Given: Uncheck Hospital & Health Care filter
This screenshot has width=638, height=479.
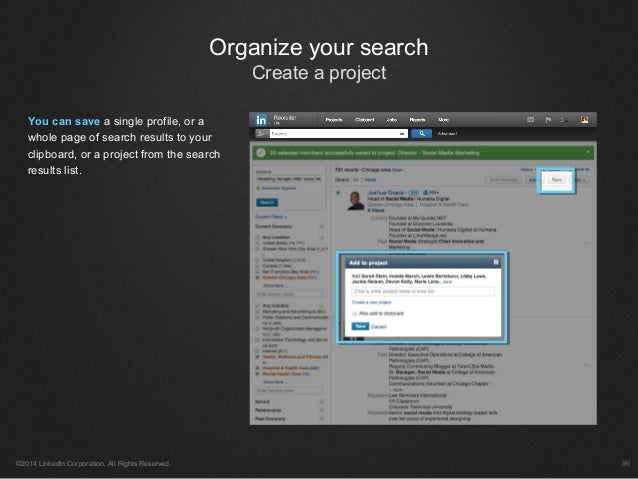Looking at the screenshot, I should 258,368.
